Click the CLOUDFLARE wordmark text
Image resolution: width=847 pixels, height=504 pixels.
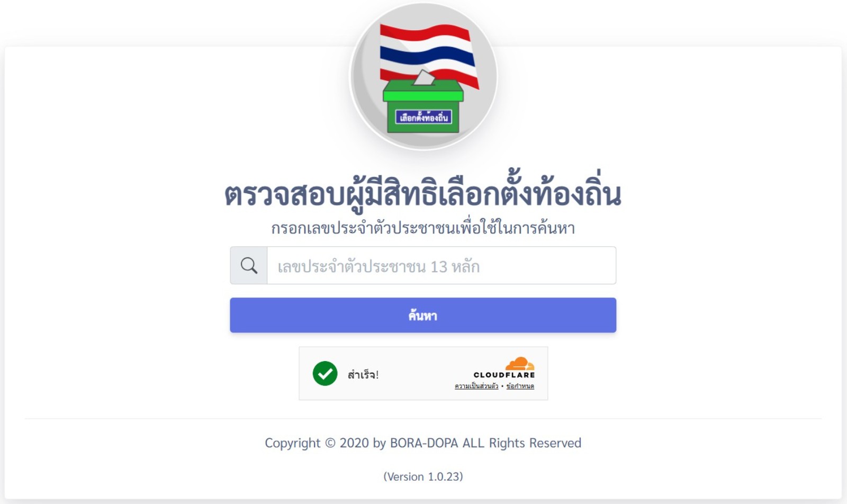coord(504,375)
